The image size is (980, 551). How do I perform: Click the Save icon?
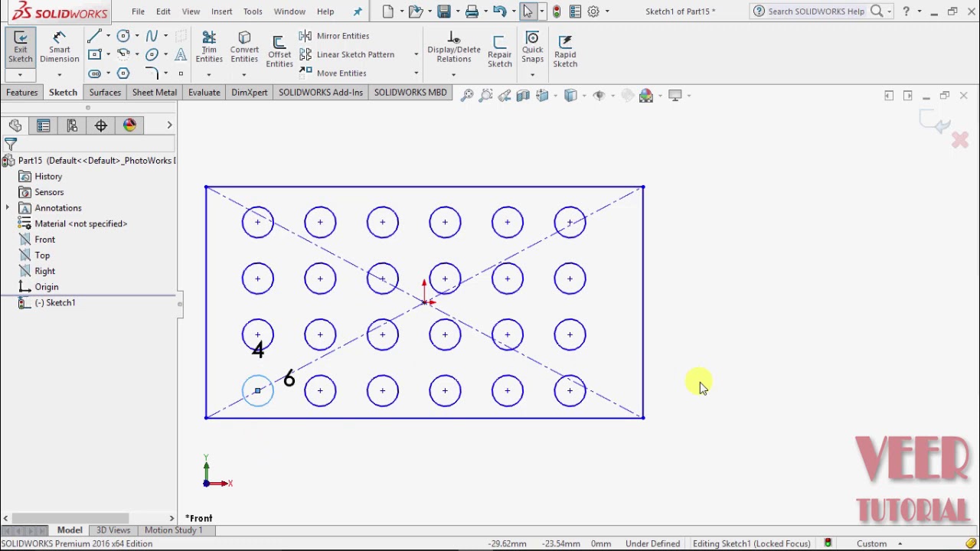(443, 11)
